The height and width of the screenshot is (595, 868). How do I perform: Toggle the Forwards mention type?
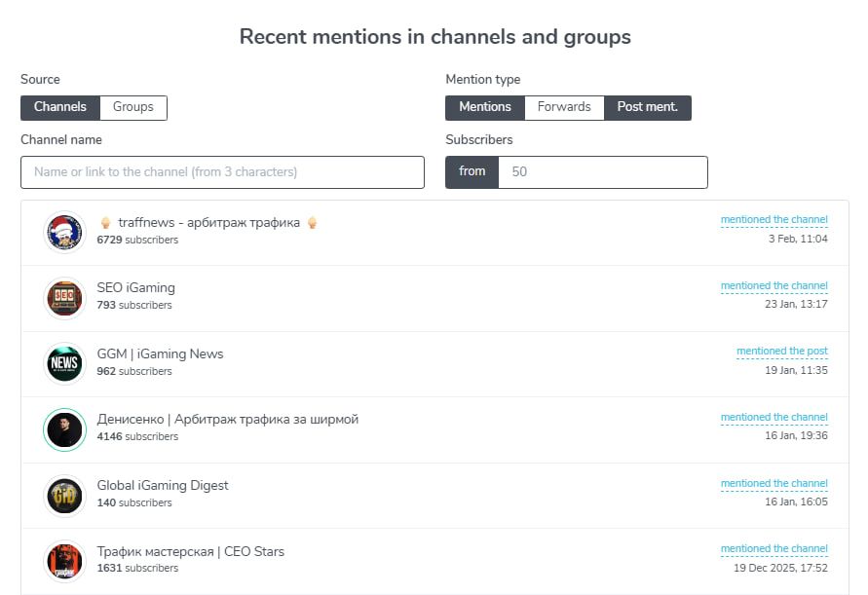564,107
